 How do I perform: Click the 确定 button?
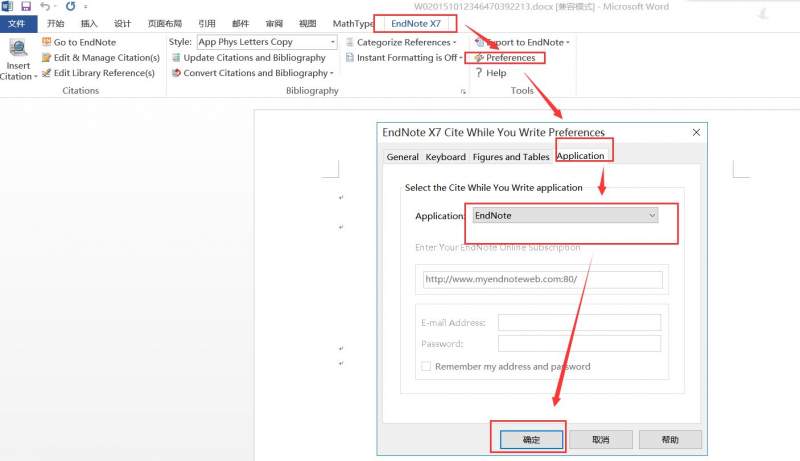pyautogui.click(x=531, y=440)
